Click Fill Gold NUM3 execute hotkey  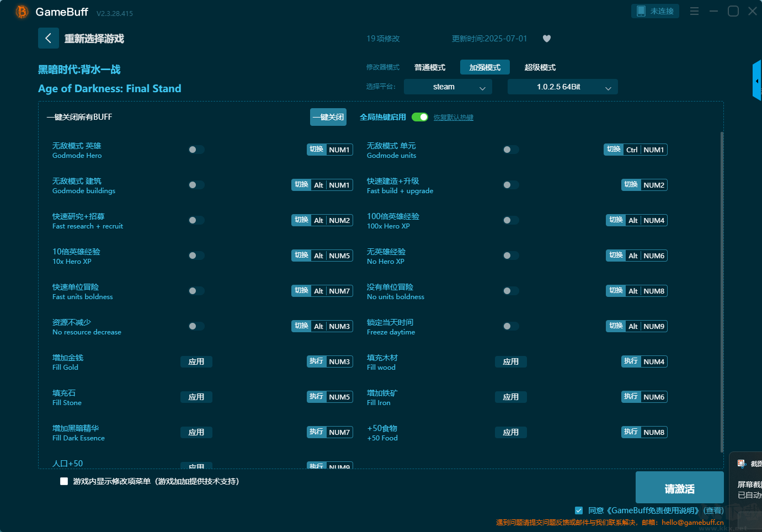pyautogui.click(x=330, y=361)
